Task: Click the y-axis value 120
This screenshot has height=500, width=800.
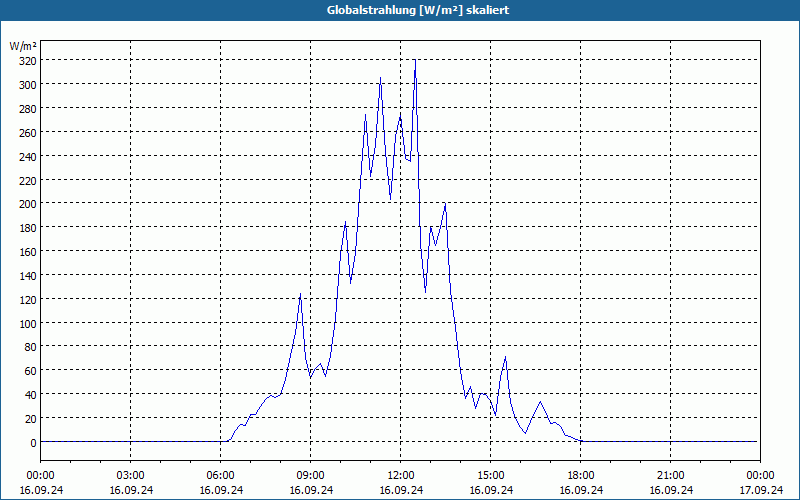Action: pyautogui.click(x=28, y=300)
